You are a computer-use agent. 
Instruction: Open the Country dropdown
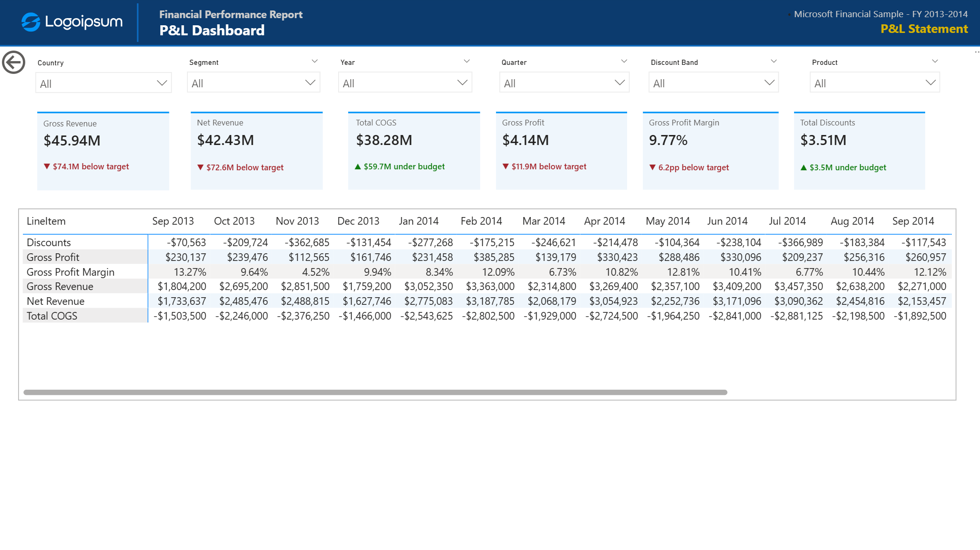[103, 83]
